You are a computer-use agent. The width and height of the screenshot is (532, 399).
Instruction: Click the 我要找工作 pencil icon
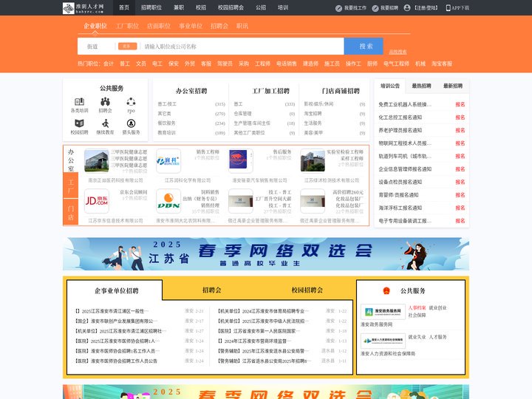click(x=338, y=8)
